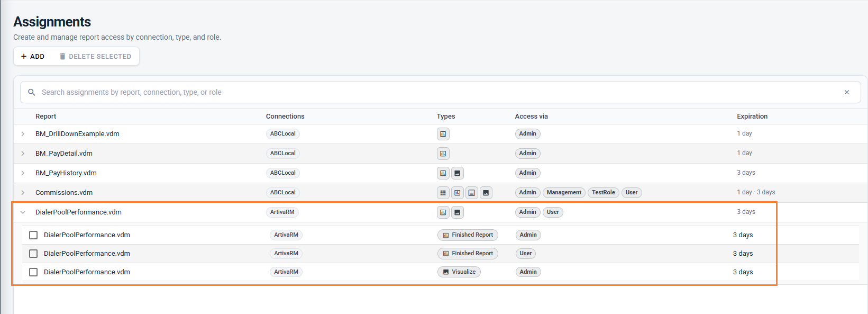
Task: Click the grid type icon in Commissions.vdm row
Action: coord(443,193)
